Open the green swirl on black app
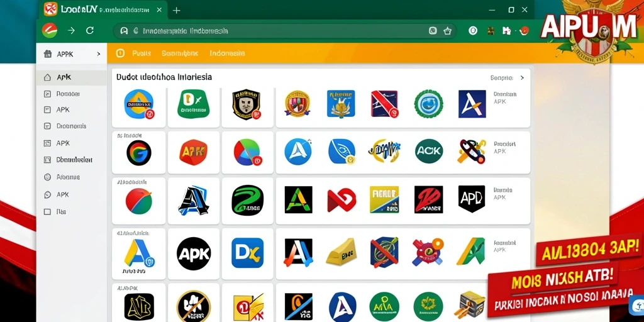 [x=247, y=200]
